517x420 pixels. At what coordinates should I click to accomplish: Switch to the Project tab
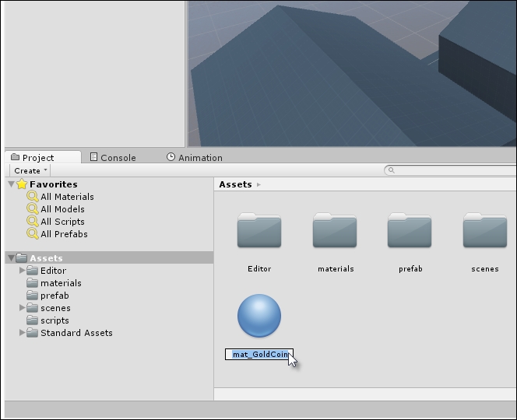(43, 157)
